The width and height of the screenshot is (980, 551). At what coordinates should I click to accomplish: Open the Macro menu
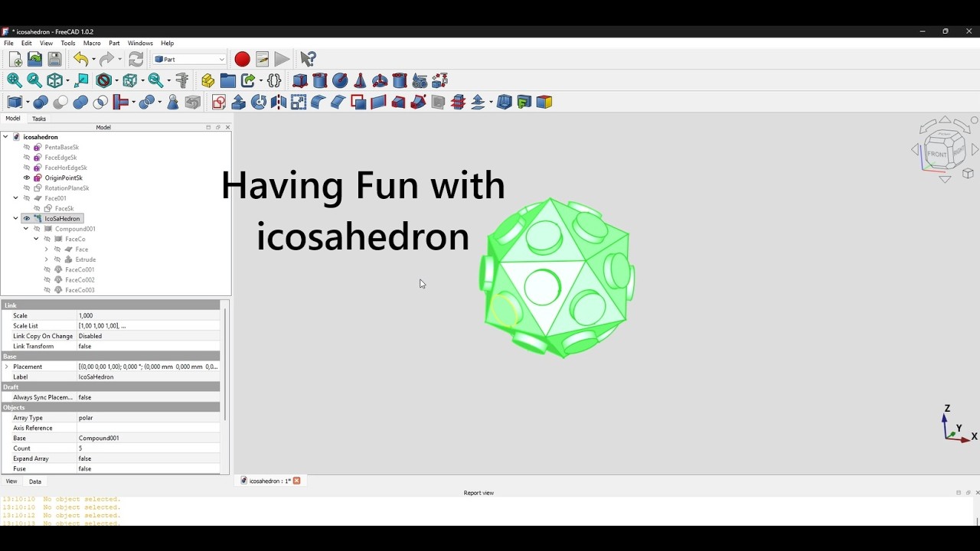pyautogui.click(x=92, y=44)
